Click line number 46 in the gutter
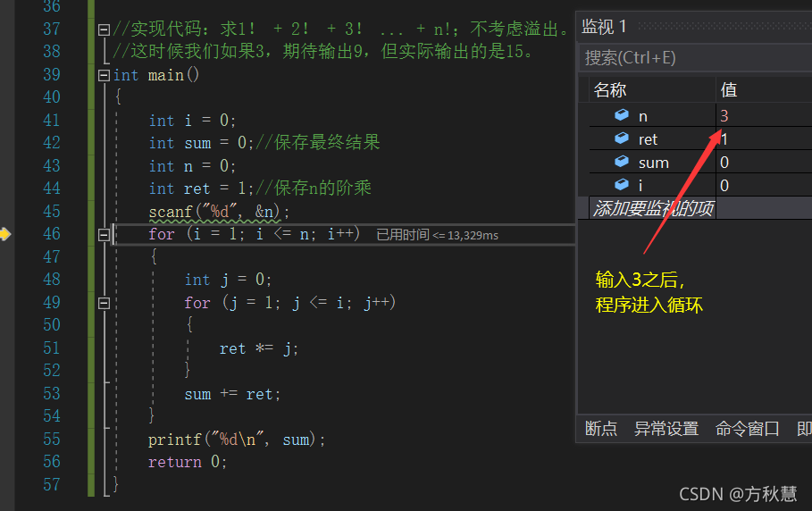The height and width of the screenshot is (511, 812). tap(52, 234)
